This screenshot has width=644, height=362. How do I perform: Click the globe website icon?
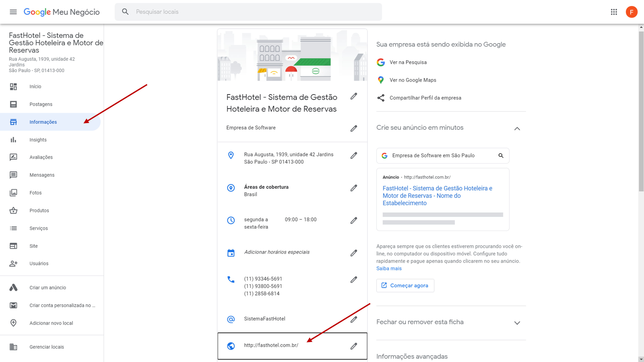pos(231,346)
